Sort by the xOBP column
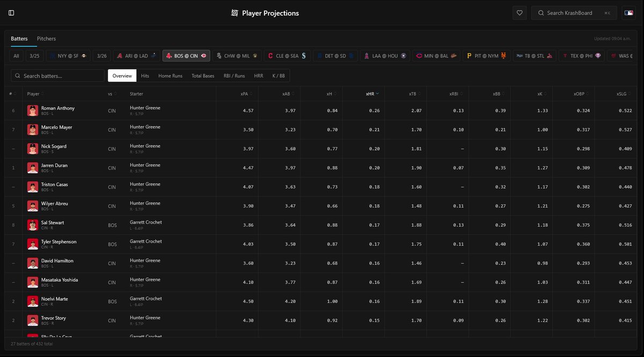644x357 pixels. (x=582, y=94)
